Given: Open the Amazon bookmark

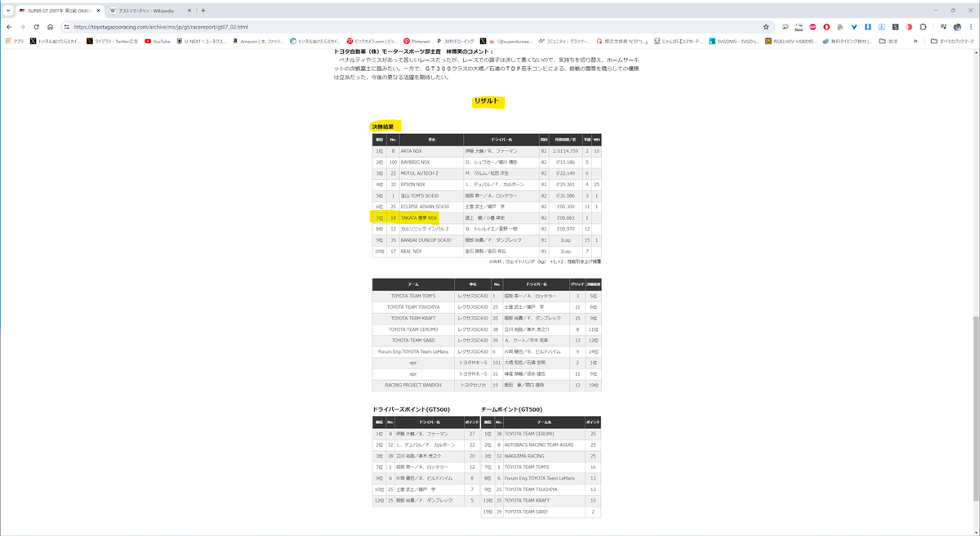Looking at the screenshot, I should tap(258, 41).
